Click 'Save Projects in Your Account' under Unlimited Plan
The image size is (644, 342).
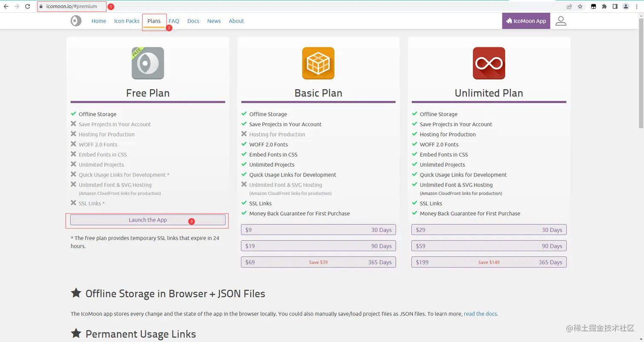click(x=456, y=125)
